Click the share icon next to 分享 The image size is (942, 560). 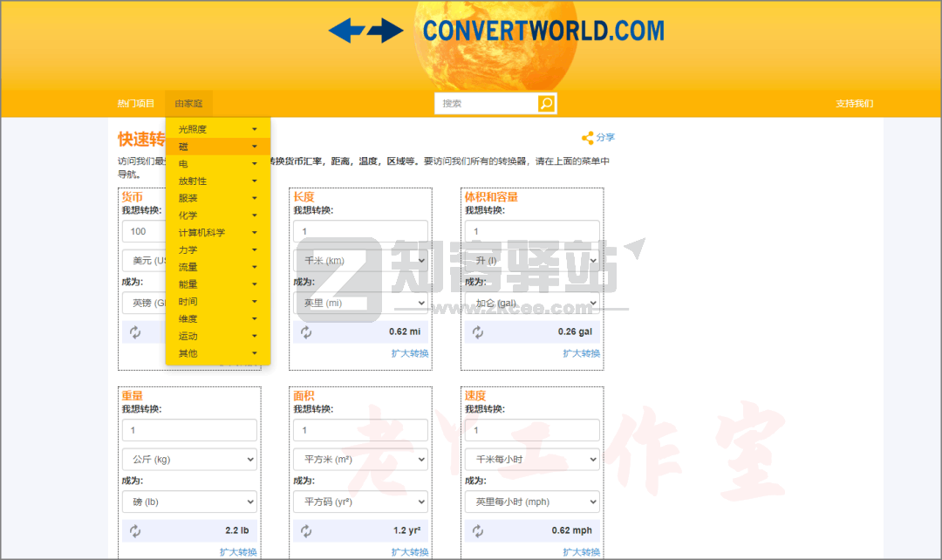[x=587, y=137]
